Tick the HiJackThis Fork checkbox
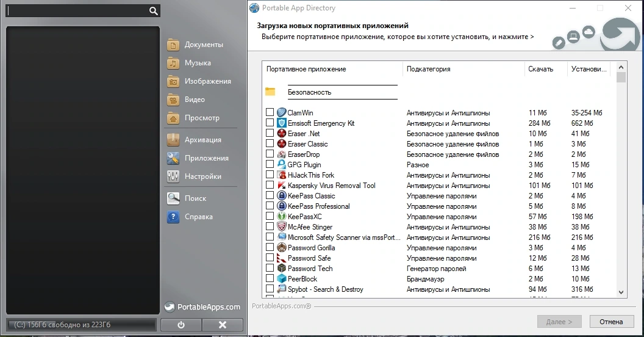Image resolution: width=644 pixels, height=337 pixels. point(270,175)
